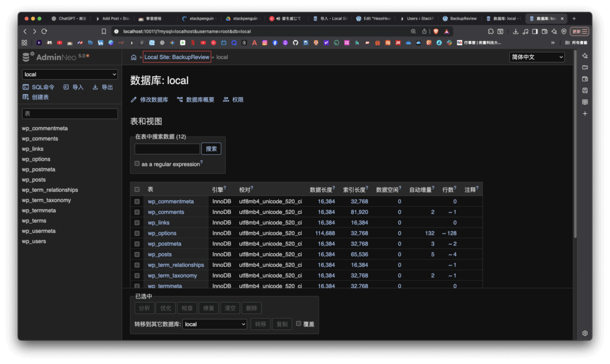
Task: Enable the 'as a regular expression' checkbox
Action: [137, 163]
